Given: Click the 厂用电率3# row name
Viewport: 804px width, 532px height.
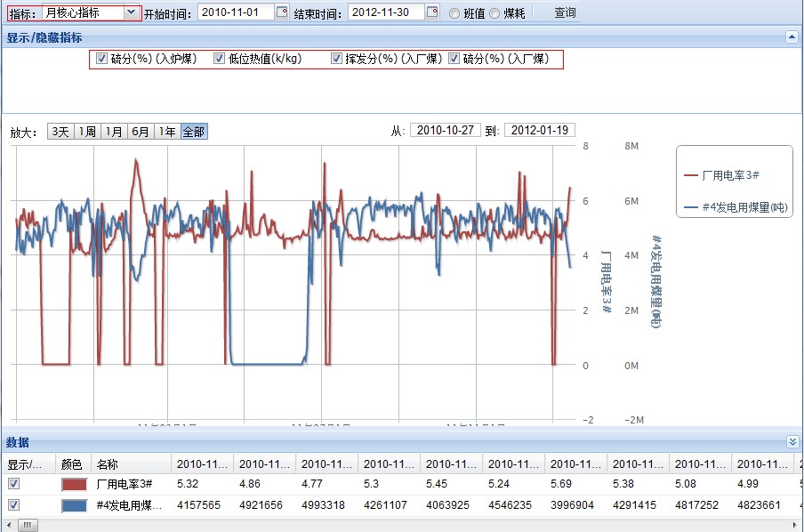Looking at the screenshot, I should click(125, 484).
